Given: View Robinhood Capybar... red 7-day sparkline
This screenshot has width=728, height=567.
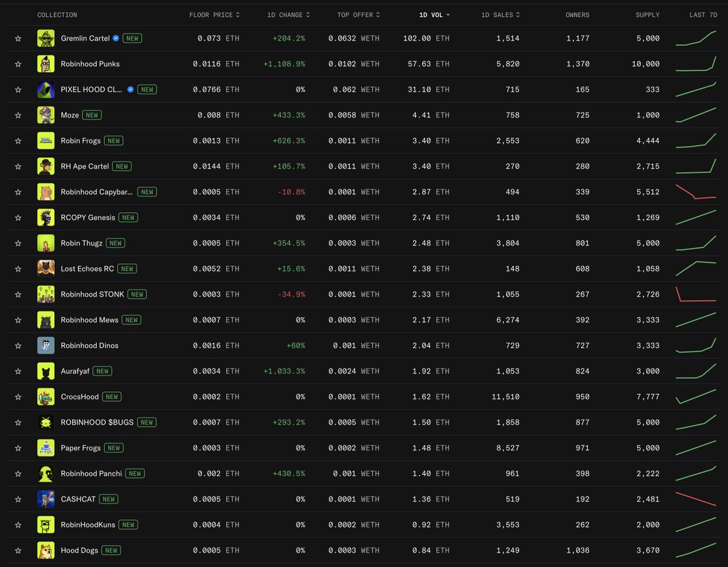Looking at the screenshot, I should 696,192.
